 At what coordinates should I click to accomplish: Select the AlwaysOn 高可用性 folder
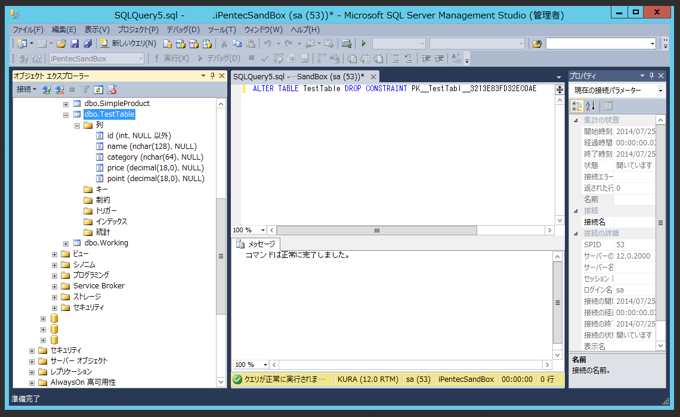coord(83,382)
